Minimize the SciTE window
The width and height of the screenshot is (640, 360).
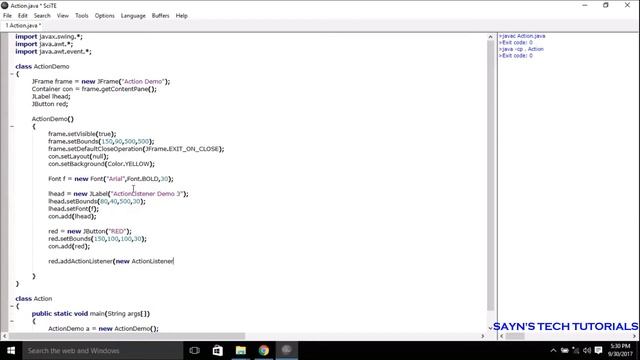click(585, 5)
